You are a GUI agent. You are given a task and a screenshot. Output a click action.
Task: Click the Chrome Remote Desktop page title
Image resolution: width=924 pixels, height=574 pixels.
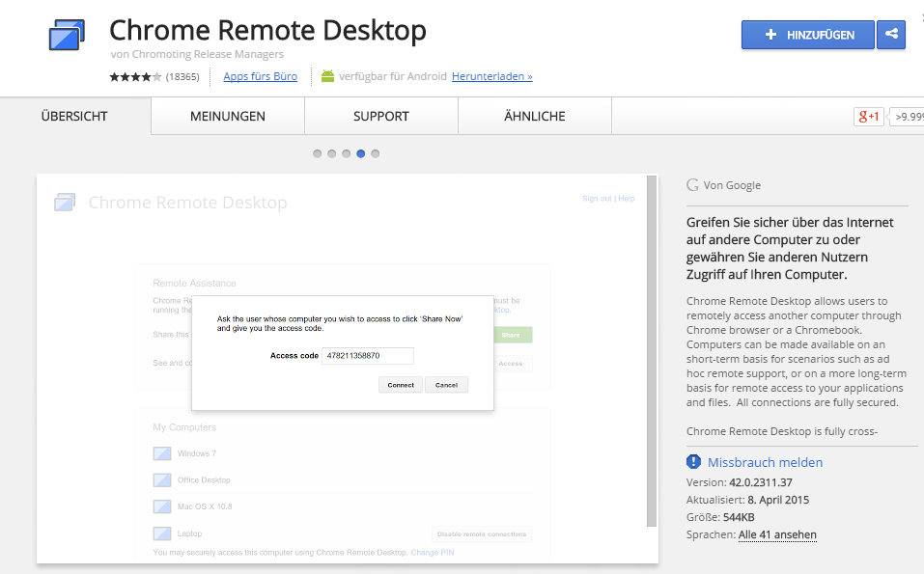point(267,30)
